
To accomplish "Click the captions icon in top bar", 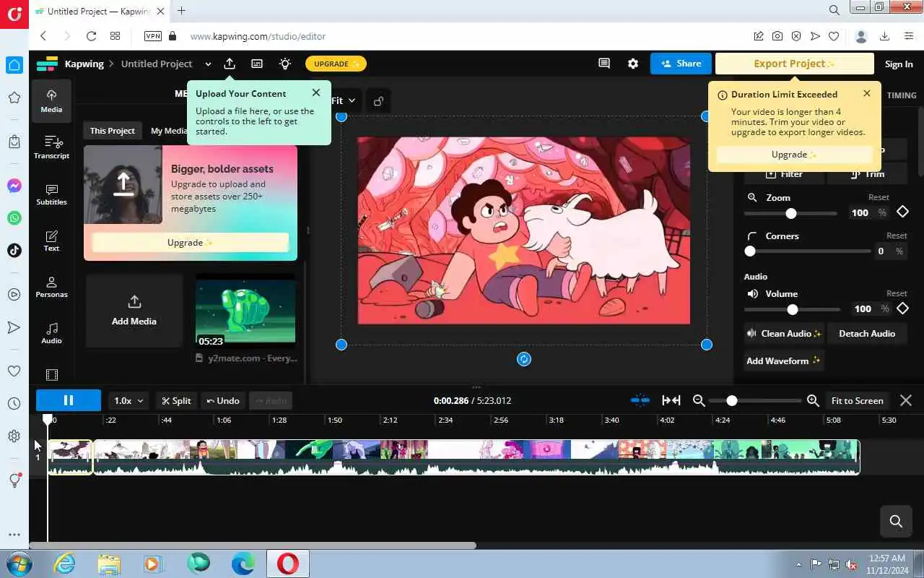I will (x=257, y=64).
